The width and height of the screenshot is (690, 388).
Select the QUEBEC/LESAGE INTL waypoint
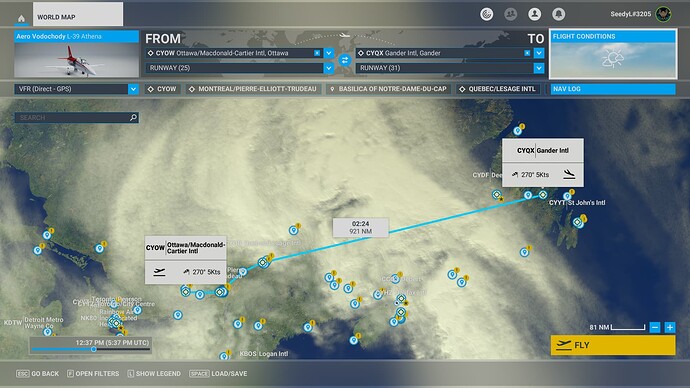[498, 89]
